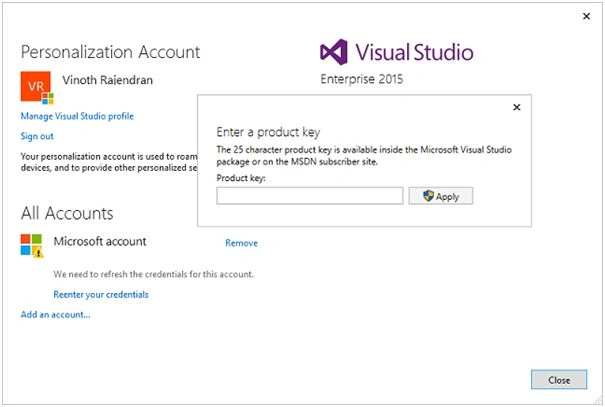The width and height of the screenshot is (605, 407).
Task: Sign out of the personalization account
Action: point(37,136)
